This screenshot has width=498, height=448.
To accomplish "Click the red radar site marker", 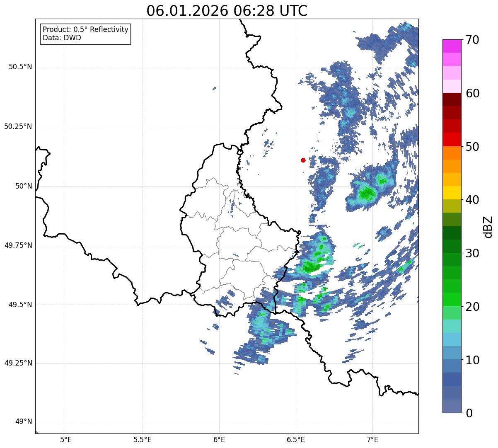I will point(303,160).
